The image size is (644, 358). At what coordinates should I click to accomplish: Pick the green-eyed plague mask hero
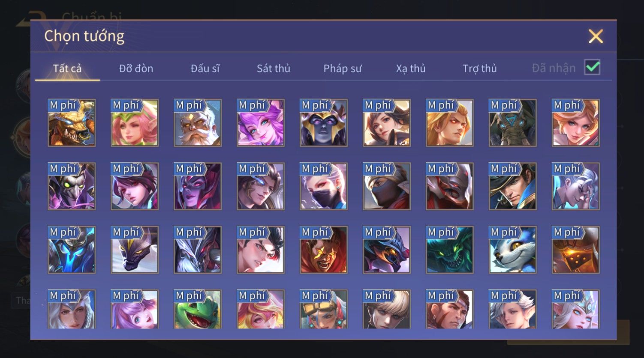72,186
